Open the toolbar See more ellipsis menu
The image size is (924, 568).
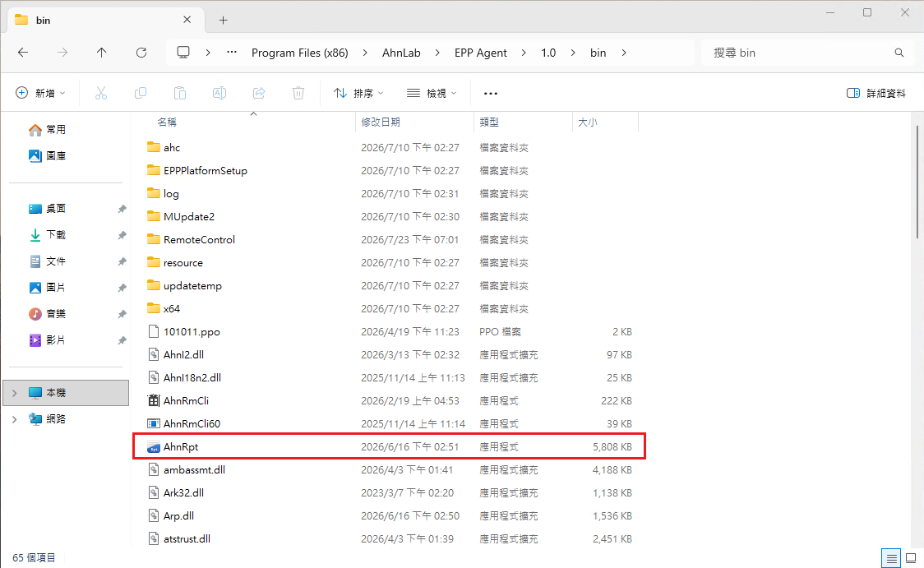tap(490, 93)
